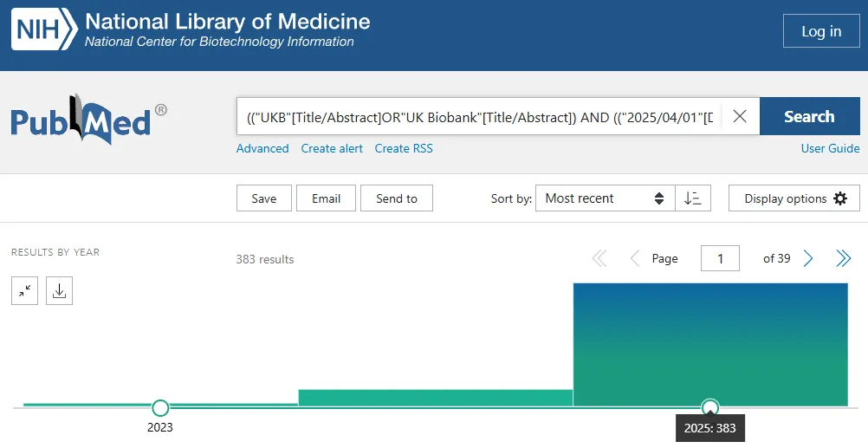Go to next results page arrow
This screenshot has height=448, width=868.
(x=808, y=258)
